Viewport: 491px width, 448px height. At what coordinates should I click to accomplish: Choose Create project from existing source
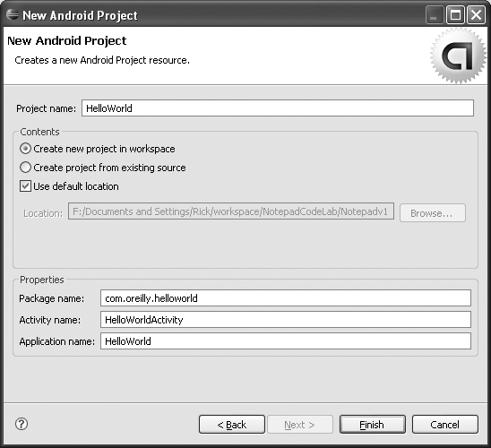[103, 168]
